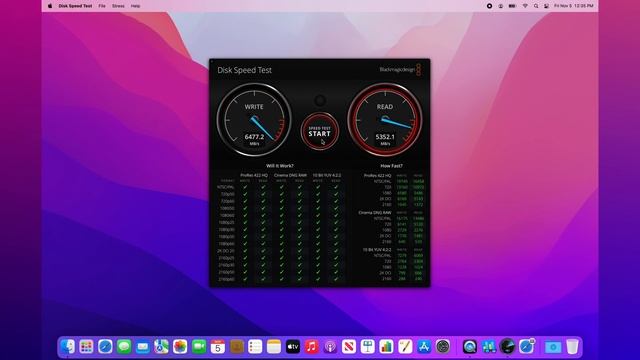Open Finder from the dock
This screenshot has height=360, width=640.
[x=68, y=347]
